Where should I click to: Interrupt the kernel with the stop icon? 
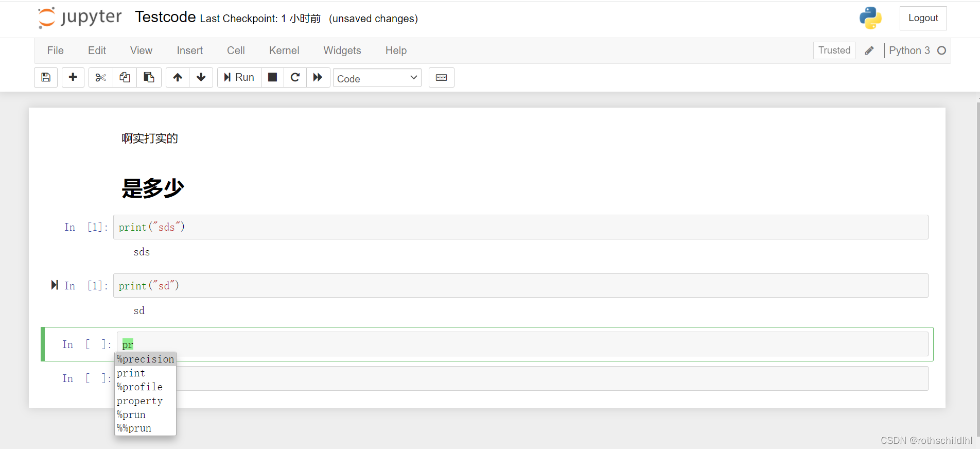click(x=273, y=77)
